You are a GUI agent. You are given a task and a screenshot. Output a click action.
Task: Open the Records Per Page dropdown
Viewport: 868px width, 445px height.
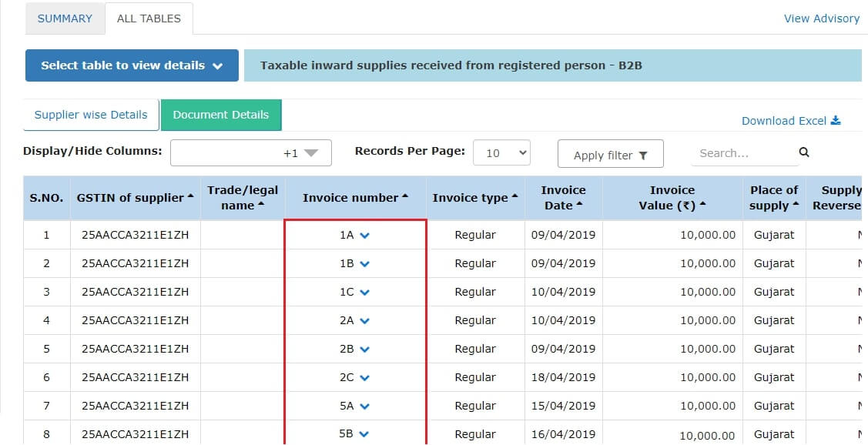501,152
